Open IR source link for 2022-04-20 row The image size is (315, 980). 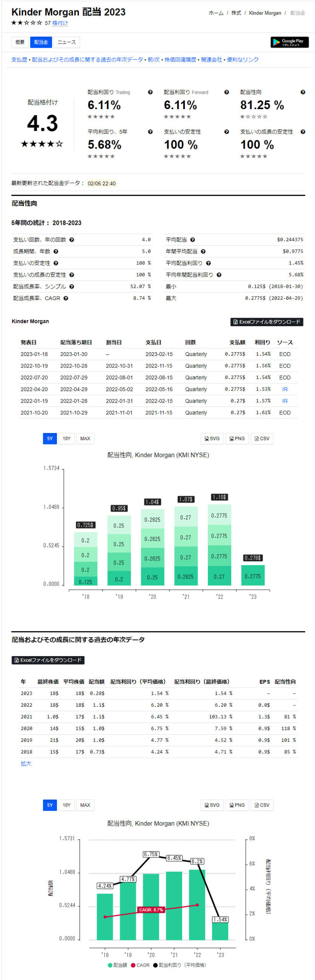coord(285,389)
